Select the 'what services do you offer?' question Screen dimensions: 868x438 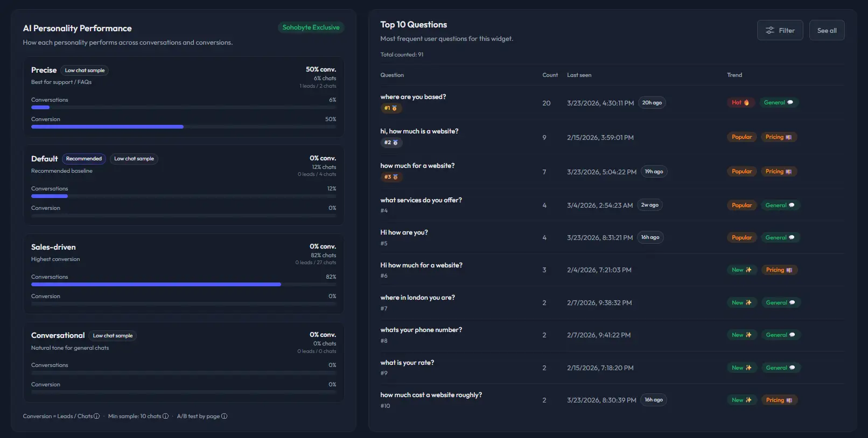click(421, 200)
